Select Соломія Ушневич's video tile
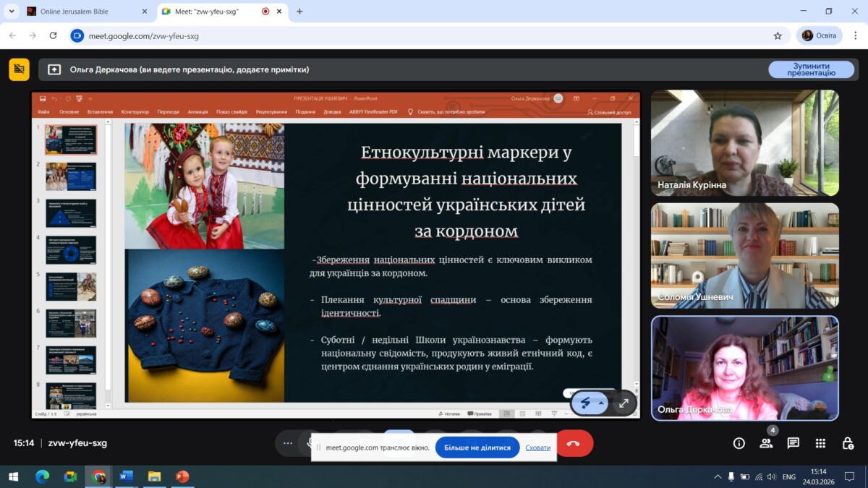The width and height of the screenshot is (868, 488). (744, 256)
